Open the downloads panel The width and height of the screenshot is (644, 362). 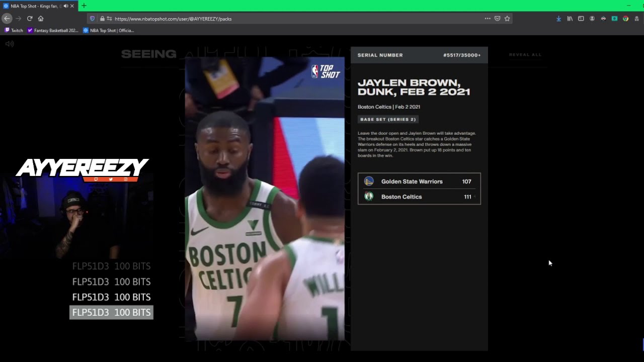point(558,19)
